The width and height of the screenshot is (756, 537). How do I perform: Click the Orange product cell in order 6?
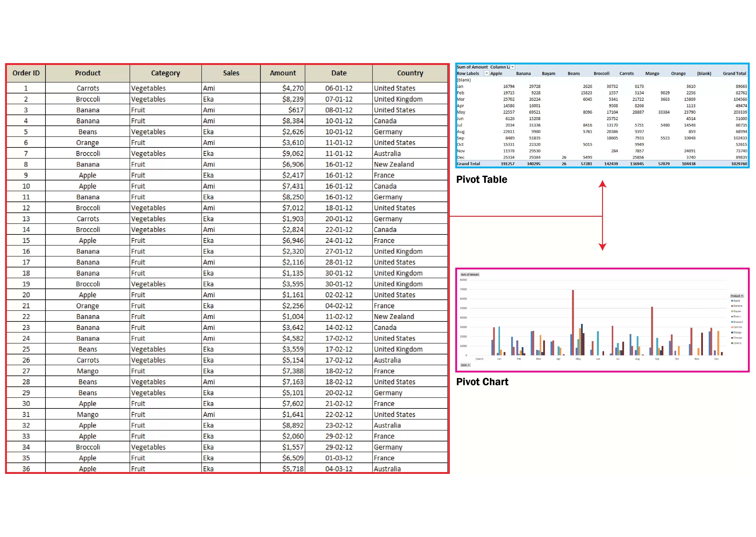87,142
